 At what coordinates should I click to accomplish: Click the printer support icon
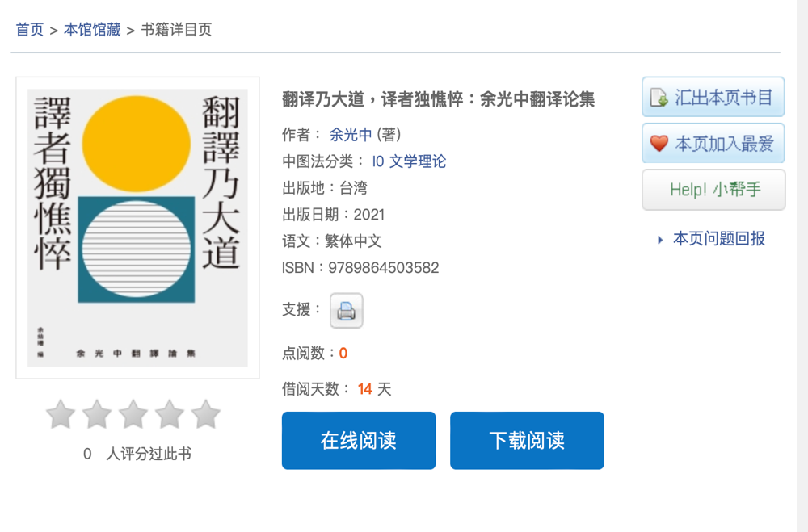pos(347,311)
